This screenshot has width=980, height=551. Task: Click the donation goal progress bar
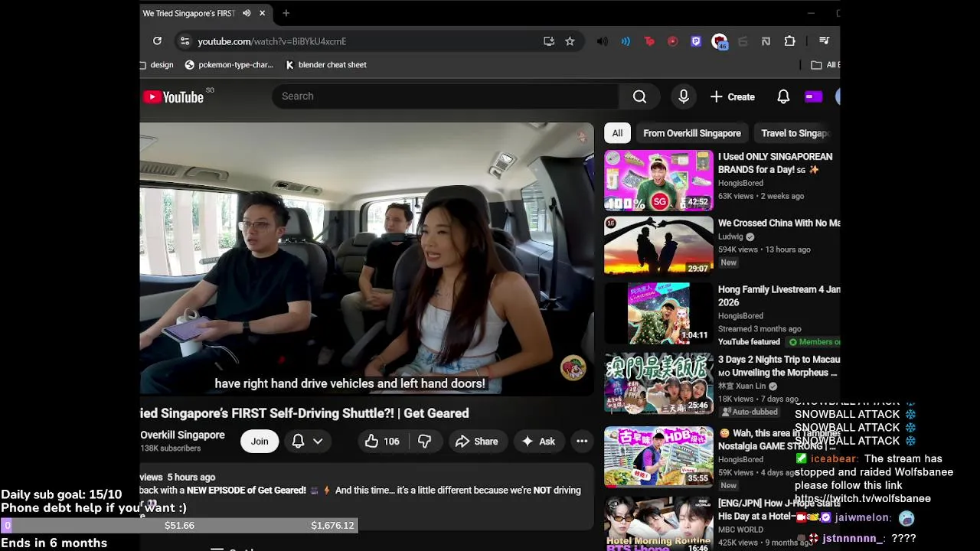tap(179, 525)
